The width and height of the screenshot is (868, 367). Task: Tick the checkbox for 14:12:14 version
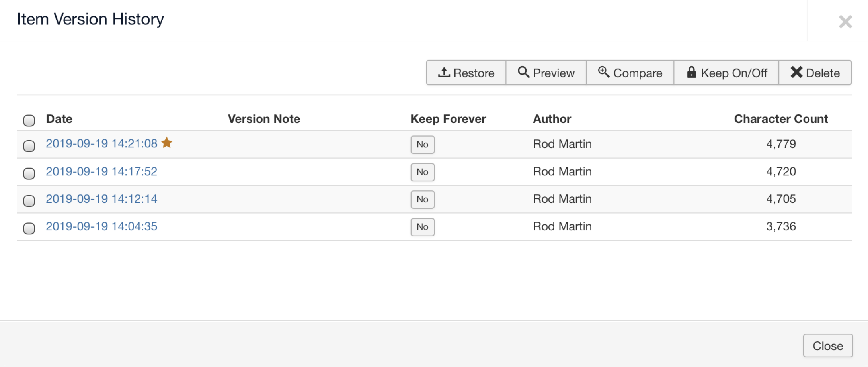click(29, 201)
